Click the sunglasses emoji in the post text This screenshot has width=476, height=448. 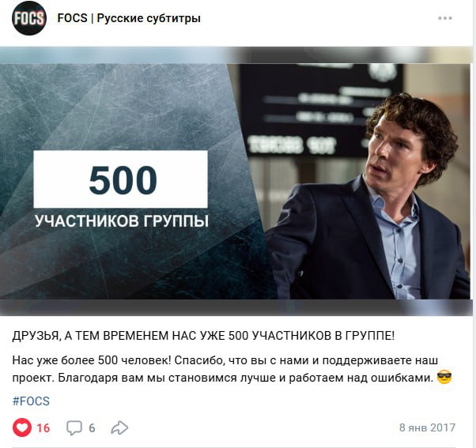(444, 378)
